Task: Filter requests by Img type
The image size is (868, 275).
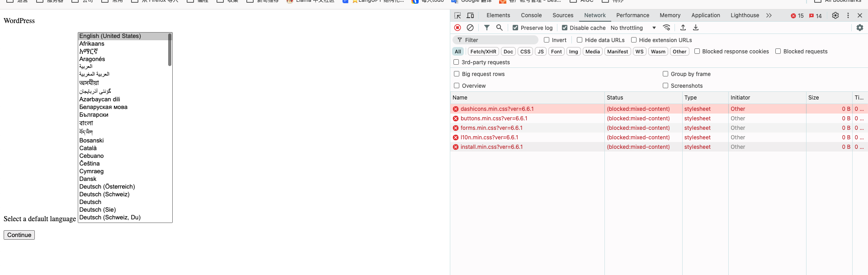Action: pyautogui.click(x=574, y=52)
